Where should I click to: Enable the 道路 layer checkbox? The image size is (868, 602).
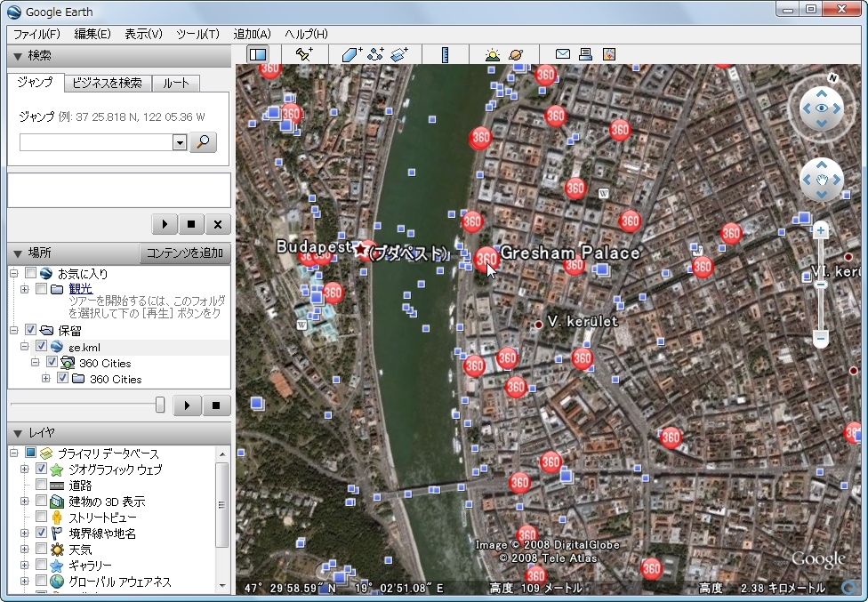[41, 485]
